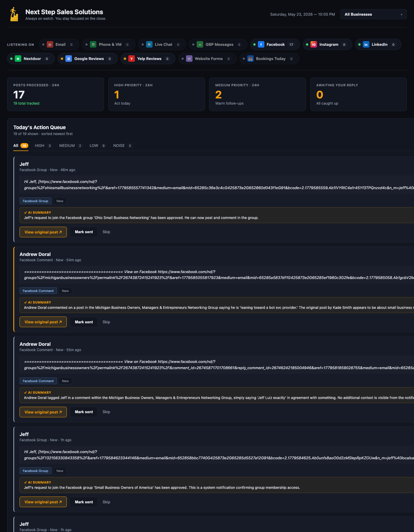Viewport: 414px width, 532px height.
Task: Click the Instagram channel icon
Action: tap(314, 45)
